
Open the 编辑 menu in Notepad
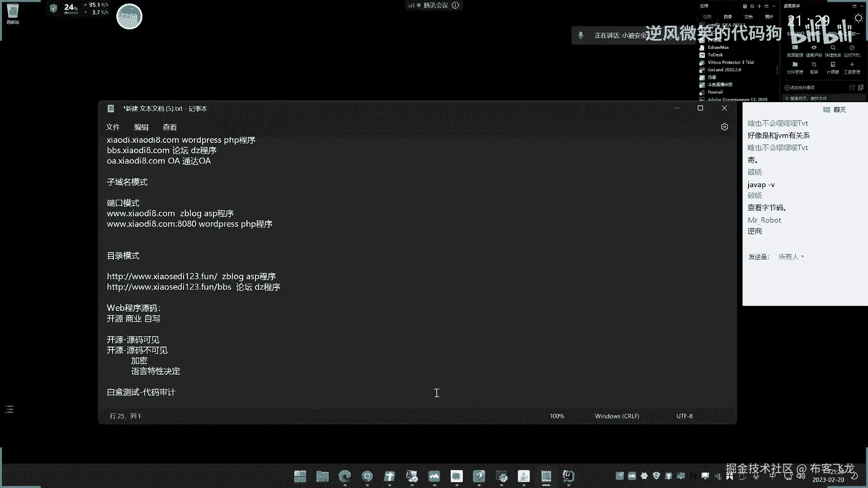(141, 127)
